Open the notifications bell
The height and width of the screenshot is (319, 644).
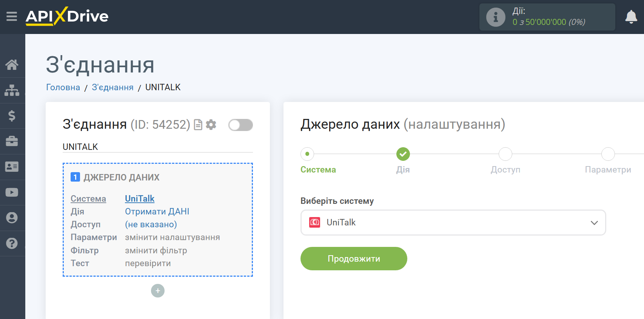point(631,17)
